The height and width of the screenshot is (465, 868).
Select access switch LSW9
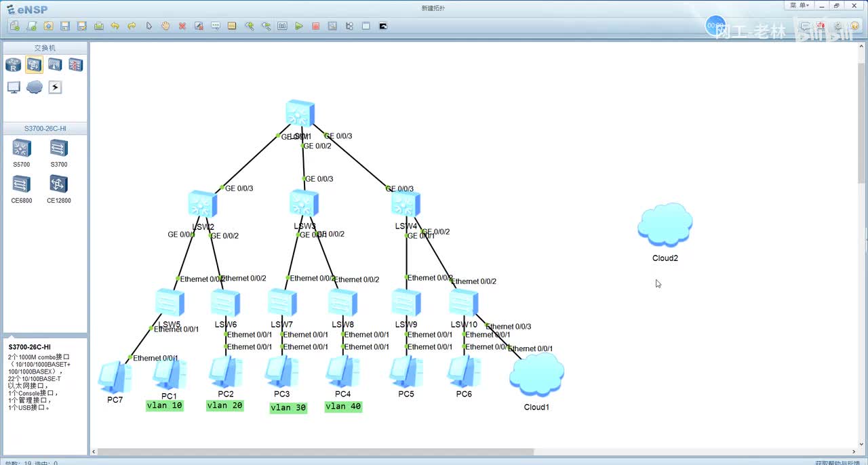point(406,302)
